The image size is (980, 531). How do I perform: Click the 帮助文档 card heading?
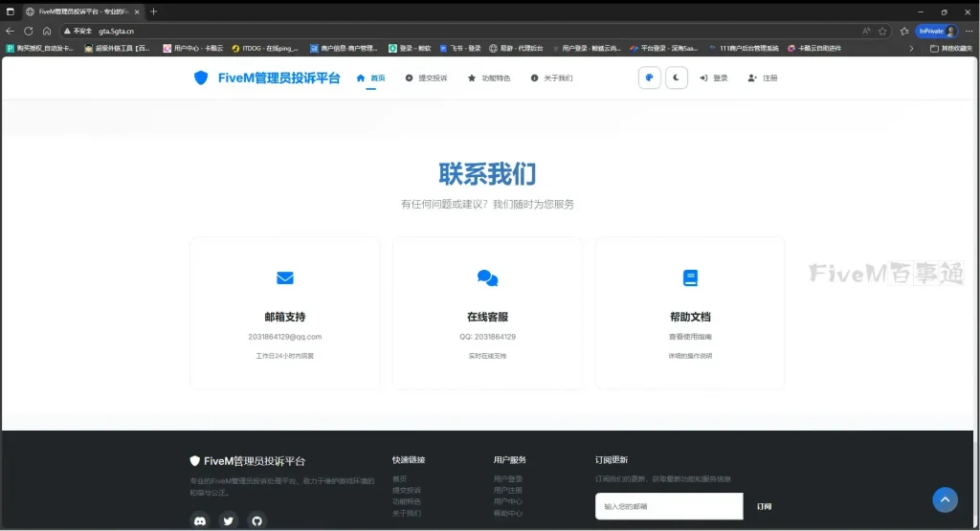tap(690, 317)
